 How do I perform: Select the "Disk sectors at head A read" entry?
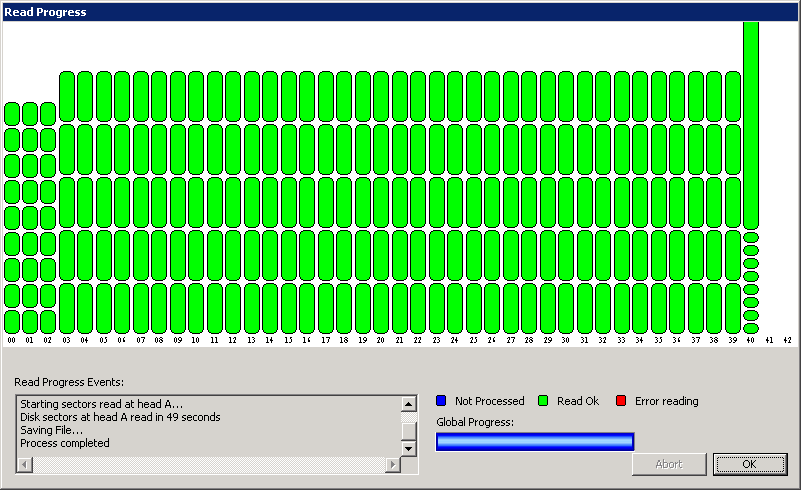120,417
